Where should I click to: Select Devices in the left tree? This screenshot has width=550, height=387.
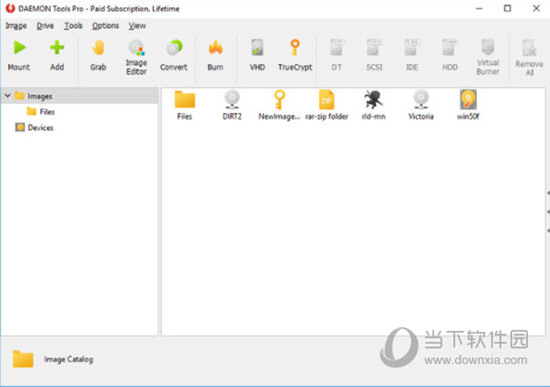(40, 127)
